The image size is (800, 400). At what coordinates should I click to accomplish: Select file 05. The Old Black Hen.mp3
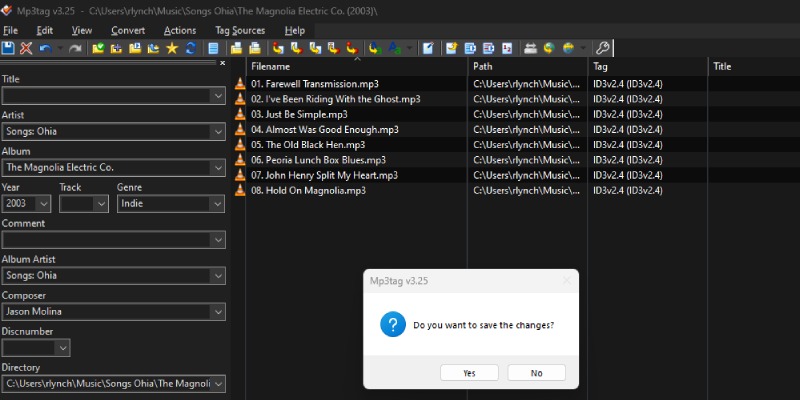click(308, 145)
